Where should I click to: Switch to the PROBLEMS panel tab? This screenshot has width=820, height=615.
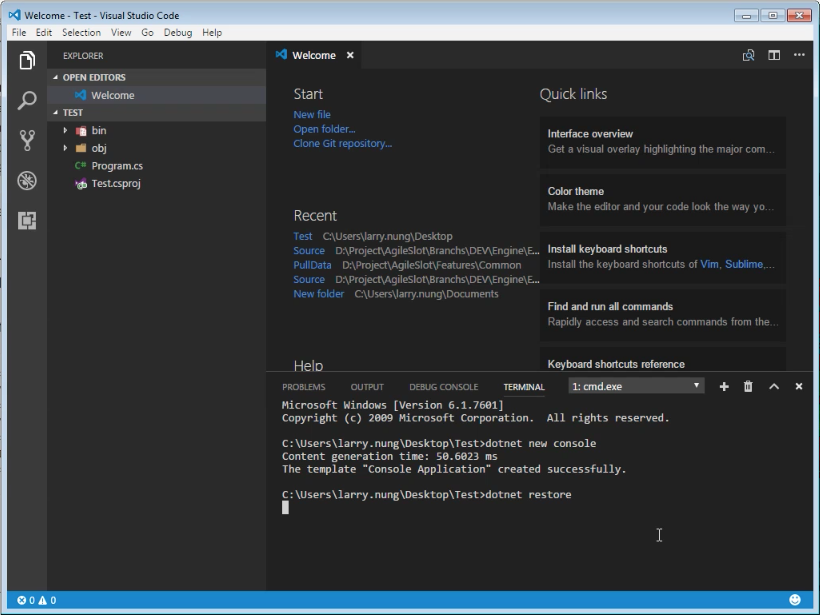[x=303, y=387]
